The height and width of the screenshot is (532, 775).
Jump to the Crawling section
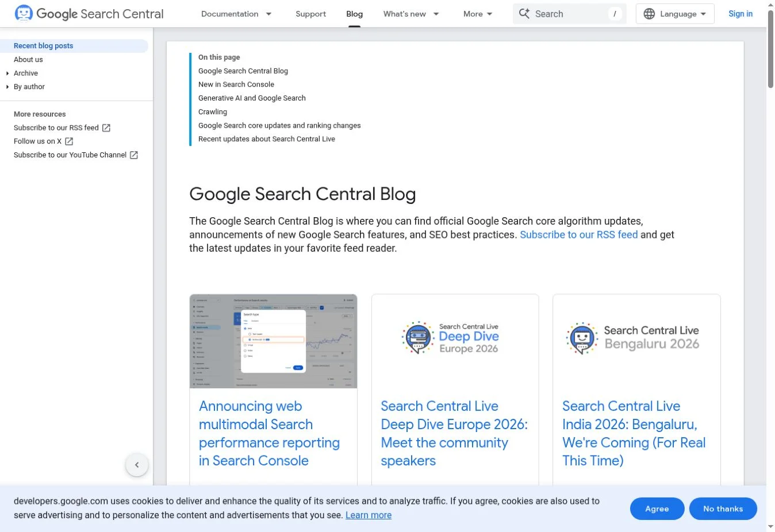tap(213, 112)
